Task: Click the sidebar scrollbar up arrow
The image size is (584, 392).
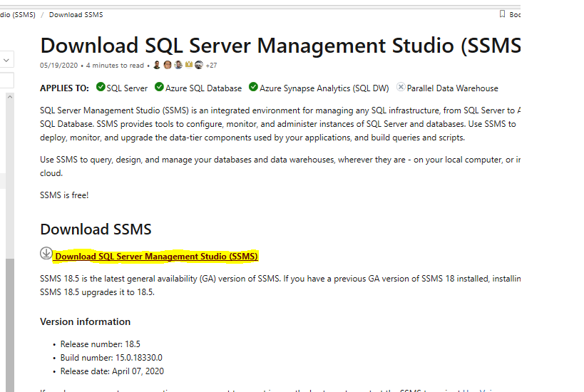Action: (x=10, y=97)
